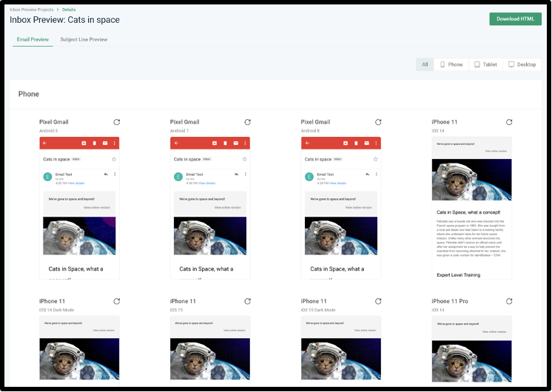
Task: Download the email HTML
Action: point(515,19)
